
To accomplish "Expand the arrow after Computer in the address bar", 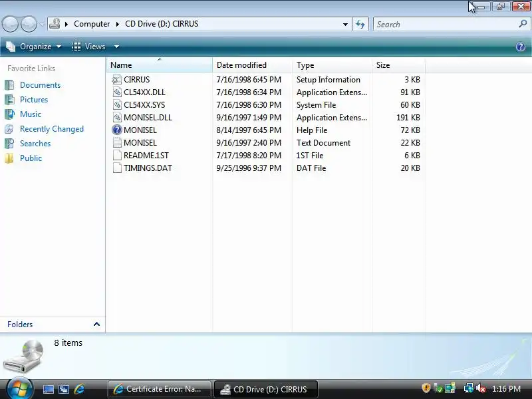I will pyautogui.click(x=118, y=24).
